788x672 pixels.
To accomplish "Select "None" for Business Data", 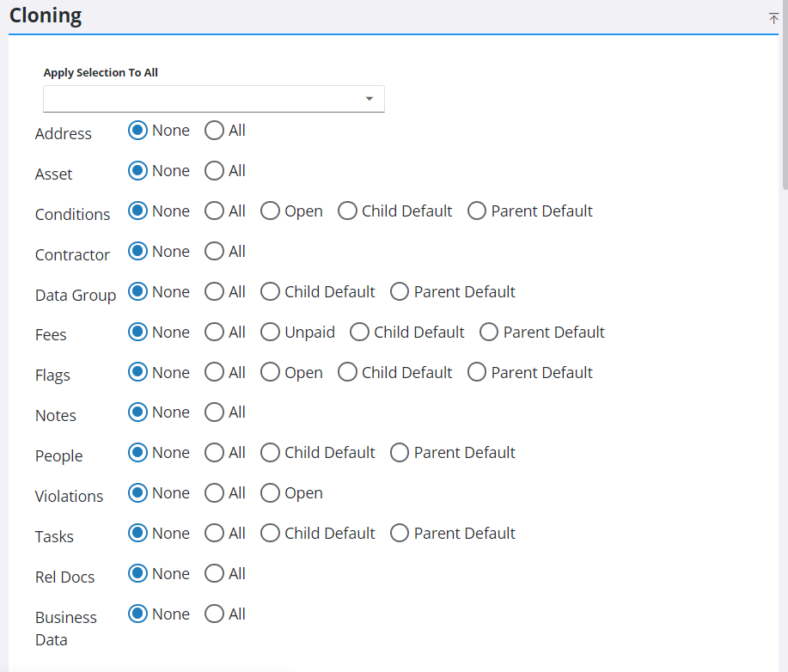I will pos(137,614).
